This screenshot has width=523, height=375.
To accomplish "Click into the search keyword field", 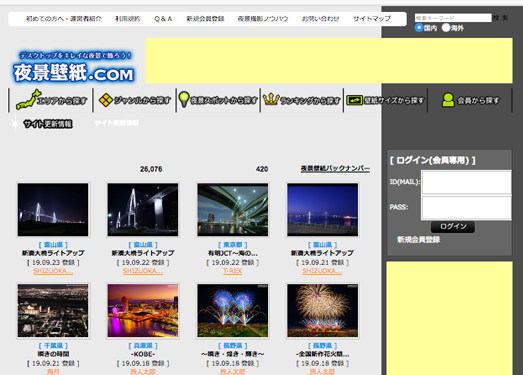I will click(453, 18).
